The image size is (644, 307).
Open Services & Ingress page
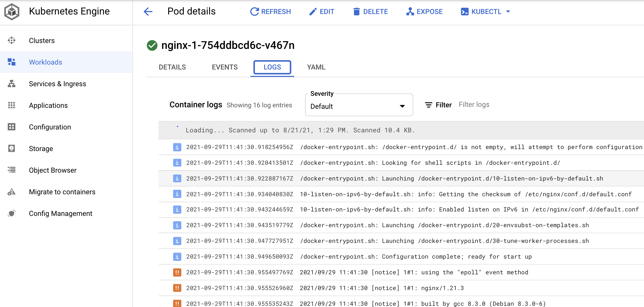coord(58,84)
